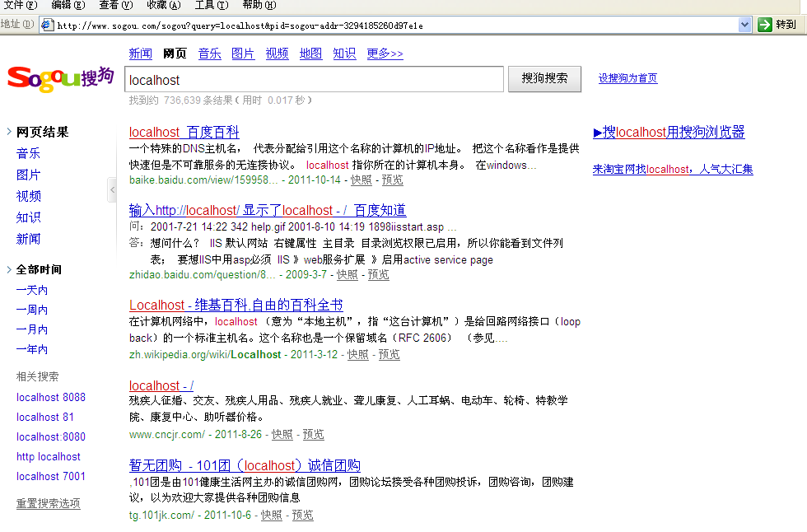Click the 设搜狗为首页 link
The height and width of the screenshot is (532, 807).
[627, 78]
